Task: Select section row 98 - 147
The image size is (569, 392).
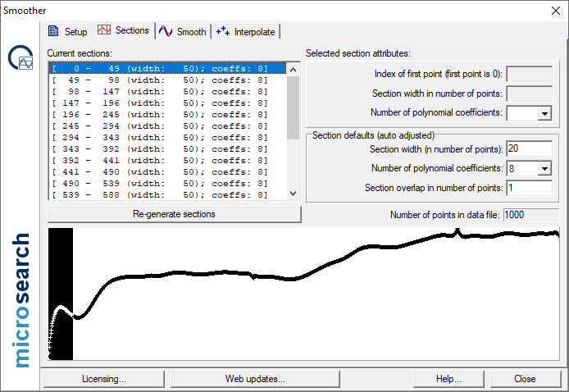Action: point(167,92)
